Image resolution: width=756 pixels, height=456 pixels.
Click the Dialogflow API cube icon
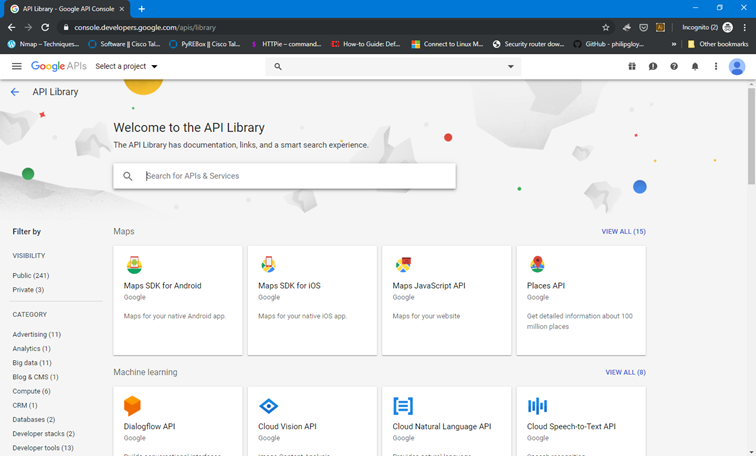pos(132,406)
